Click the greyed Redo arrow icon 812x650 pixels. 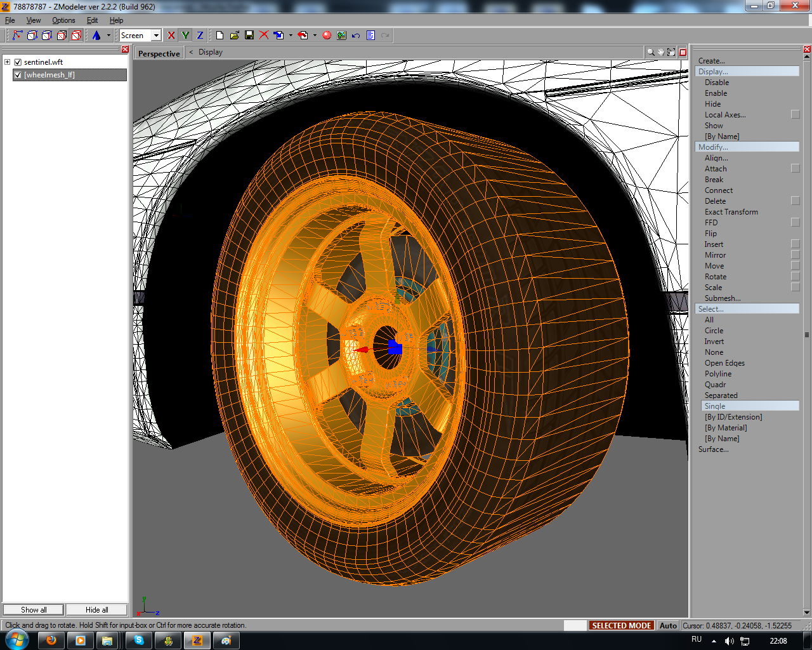pos(385,36)
